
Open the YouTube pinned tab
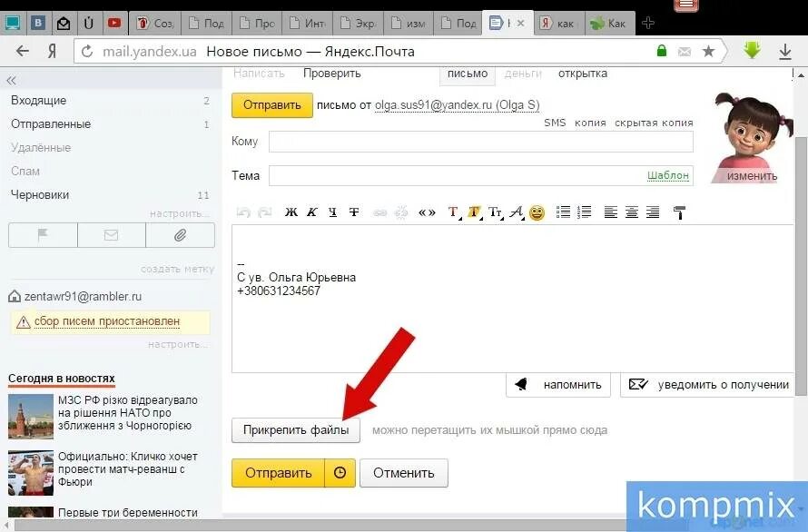(113, 23)
